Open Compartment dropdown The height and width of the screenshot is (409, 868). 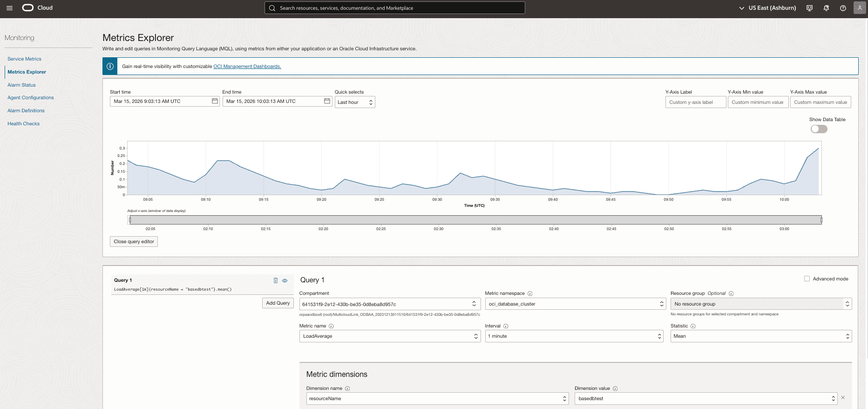pos(390,304)
